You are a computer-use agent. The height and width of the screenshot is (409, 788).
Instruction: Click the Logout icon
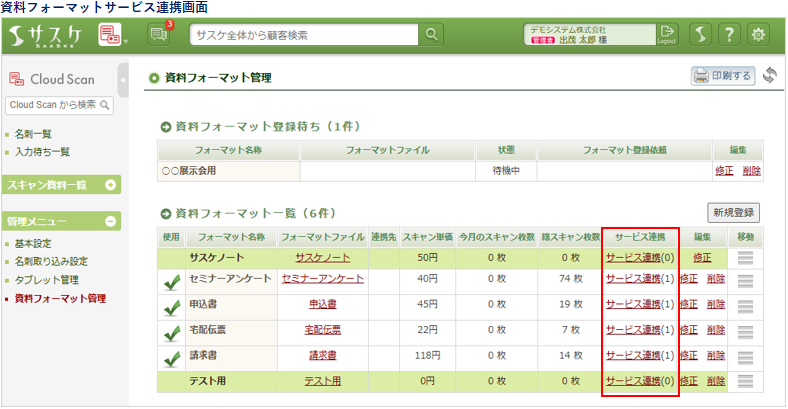(667, 35)
